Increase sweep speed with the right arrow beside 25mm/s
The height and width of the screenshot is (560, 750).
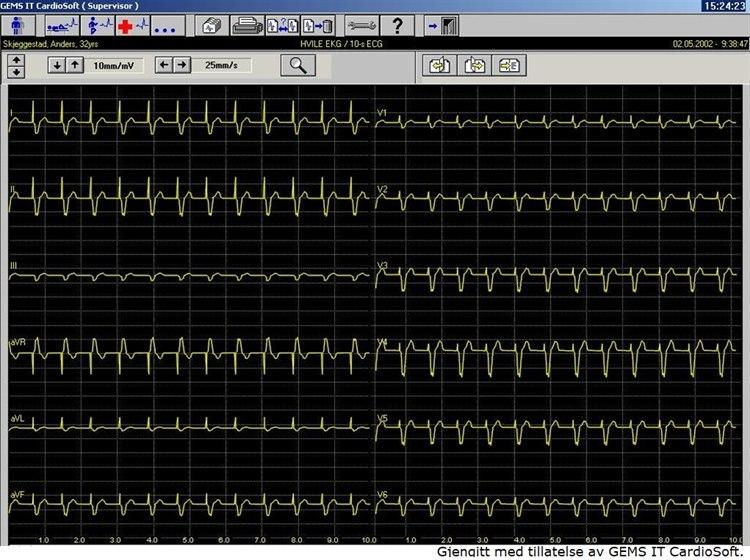tap(182, 65)
